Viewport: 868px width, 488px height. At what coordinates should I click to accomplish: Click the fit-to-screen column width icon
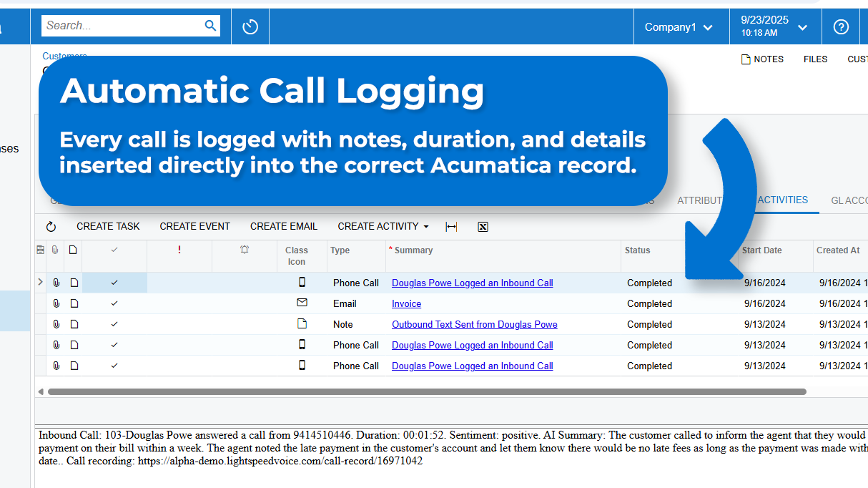[x=451, y=227]
